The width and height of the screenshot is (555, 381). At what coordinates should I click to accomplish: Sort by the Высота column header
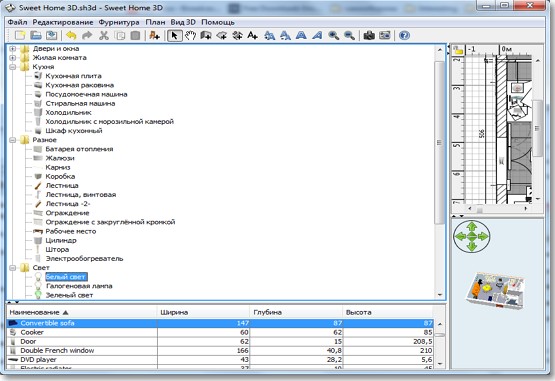388,312
